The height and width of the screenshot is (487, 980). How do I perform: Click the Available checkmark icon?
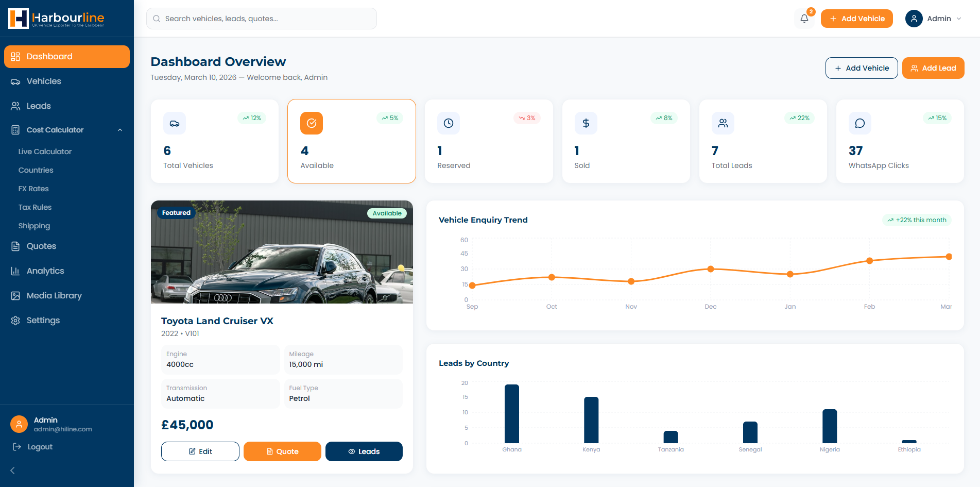coord(312,123)
